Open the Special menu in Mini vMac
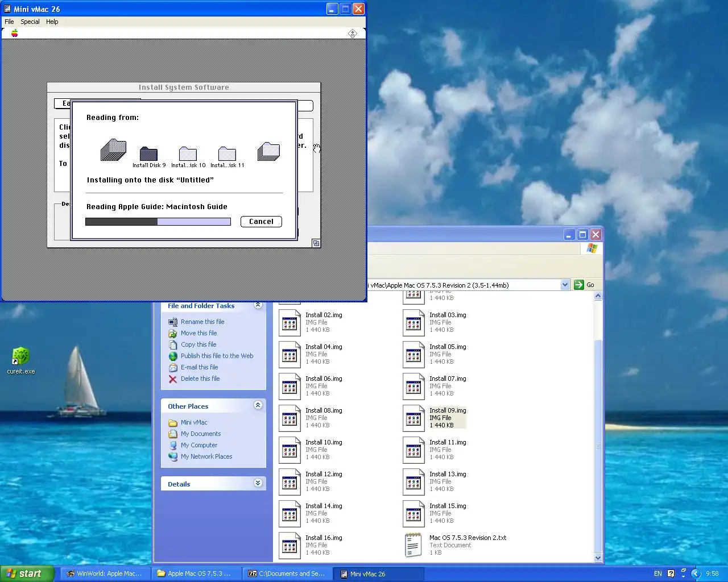Screen dimensions: 728x582 coord(30,22)
